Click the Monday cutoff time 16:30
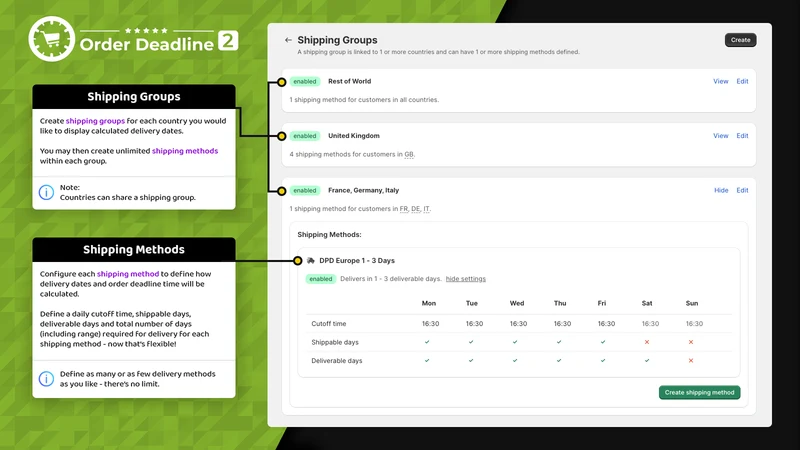Image resolution: width=800 pixels, height=450 pixels. tap(430, 323)
